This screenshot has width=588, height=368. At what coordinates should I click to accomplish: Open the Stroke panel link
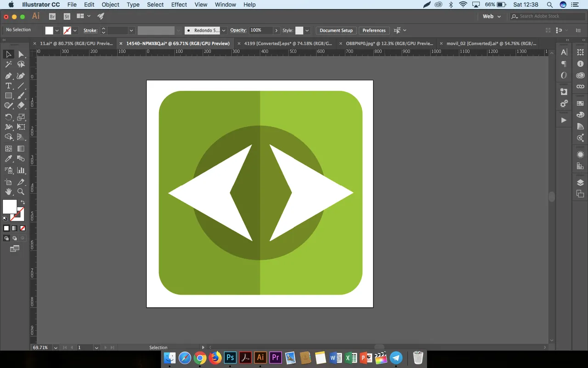point(90,30)
